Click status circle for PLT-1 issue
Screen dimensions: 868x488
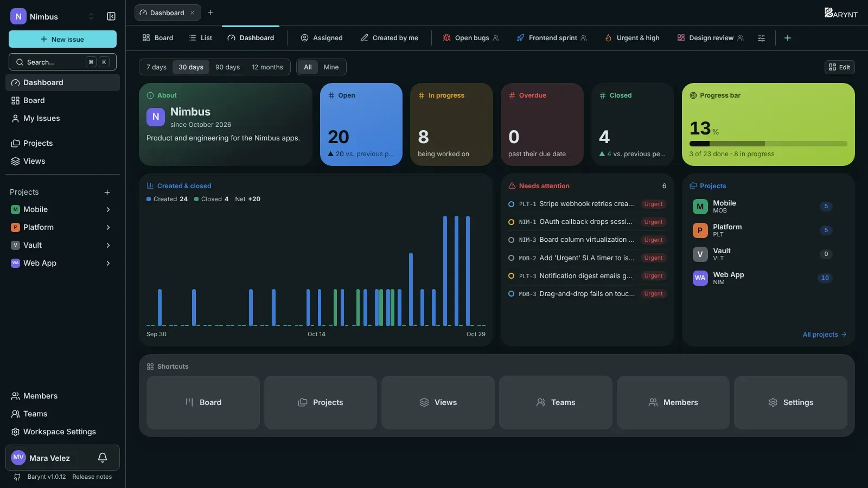coord(511,204)
